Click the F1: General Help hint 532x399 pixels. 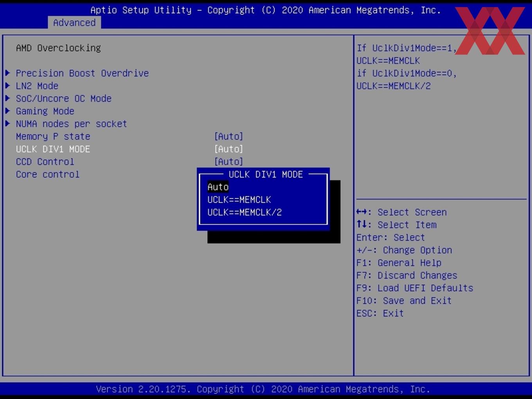399,263
